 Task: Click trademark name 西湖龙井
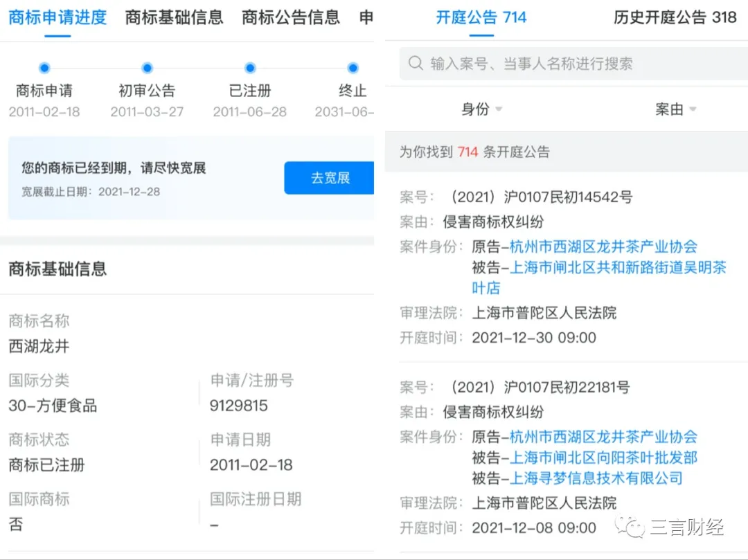pyautogui.click(x=39, y=346)
